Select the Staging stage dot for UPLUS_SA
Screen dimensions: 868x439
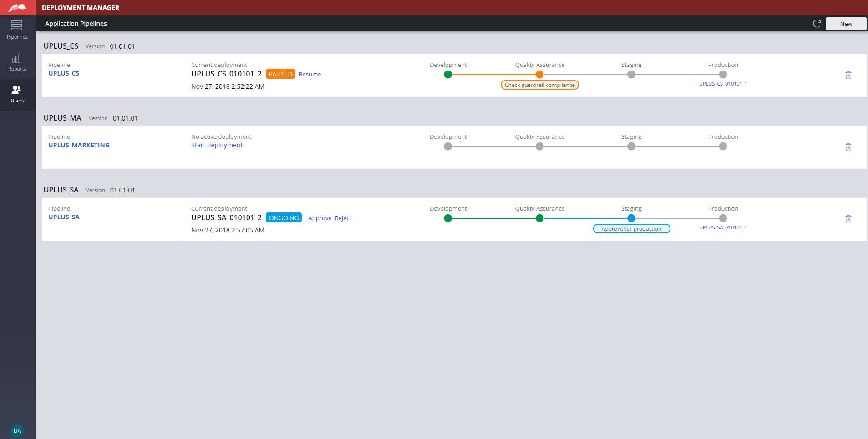point(631,218)
